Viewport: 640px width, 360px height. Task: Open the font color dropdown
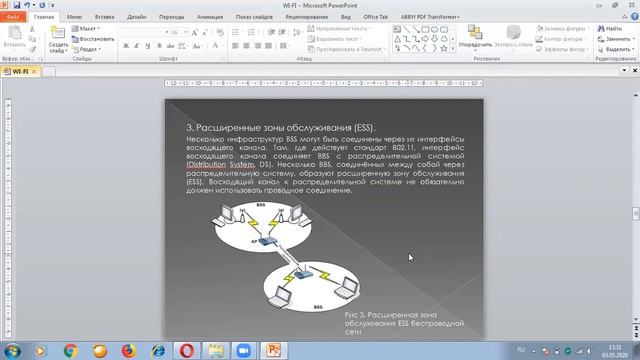(217, 46)
